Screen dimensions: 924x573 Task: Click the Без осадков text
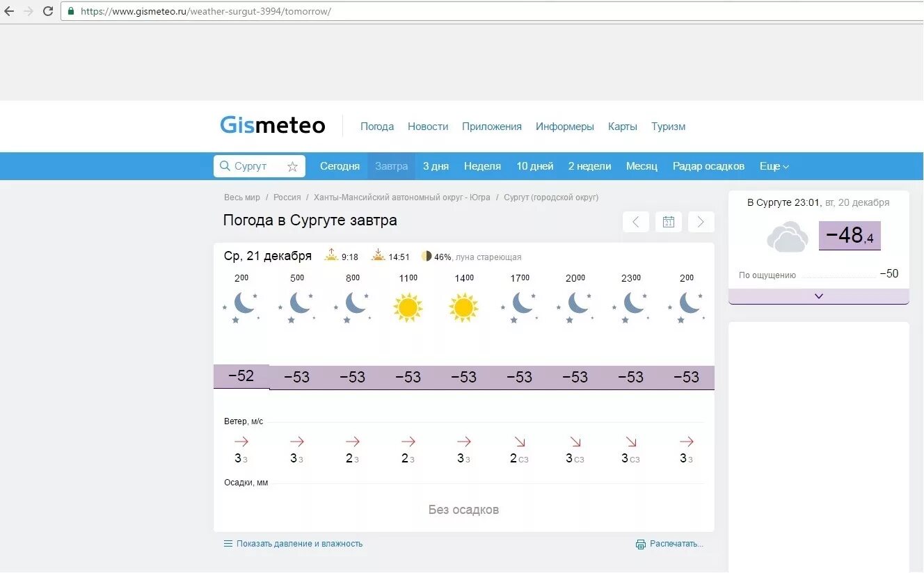464,510
